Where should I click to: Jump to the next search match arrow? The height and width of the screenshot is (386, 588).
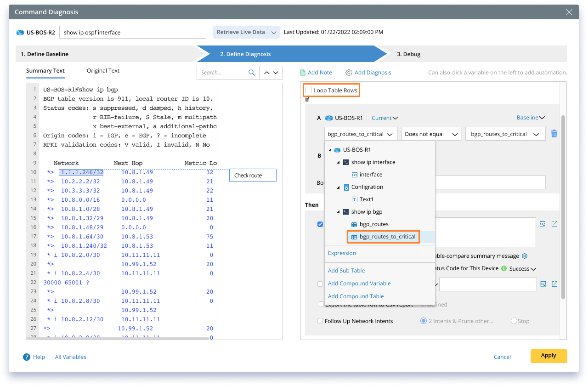pos(275,73)
